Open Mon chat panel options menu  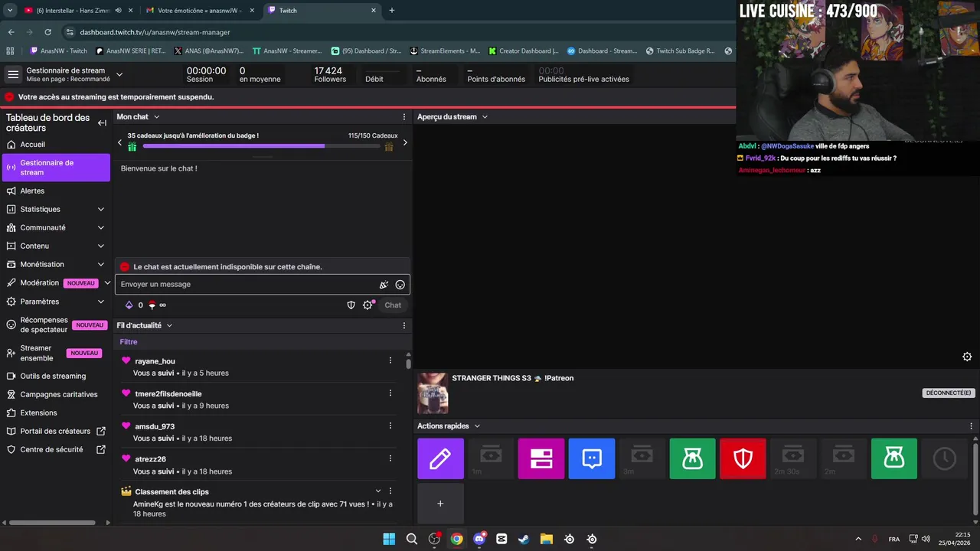pyautogui.click(x=404, y=117)
